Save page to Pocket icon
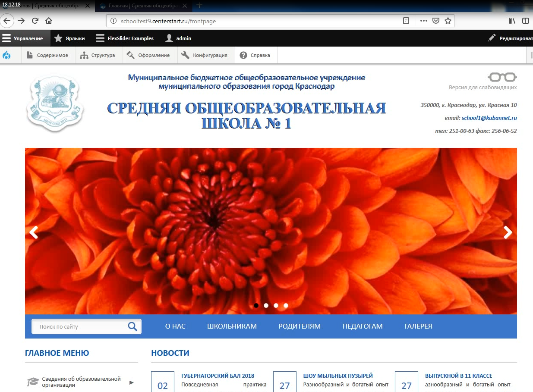 pyautogui.click(x=436, y=21)
